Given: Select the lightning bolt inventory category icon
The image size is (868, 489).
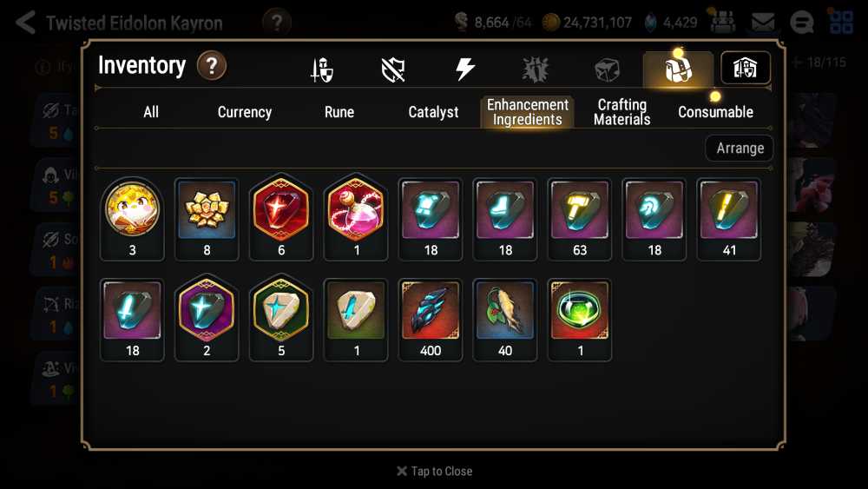Looking at the screenshot, I should pyautogui.click(x=464, y=69).
